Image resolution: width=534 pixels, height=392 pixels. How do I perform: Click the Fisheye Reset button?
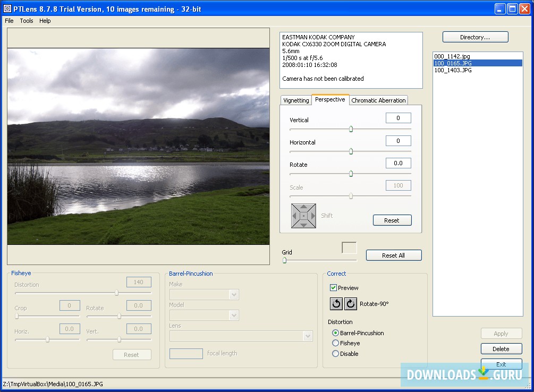pos(131,354)
